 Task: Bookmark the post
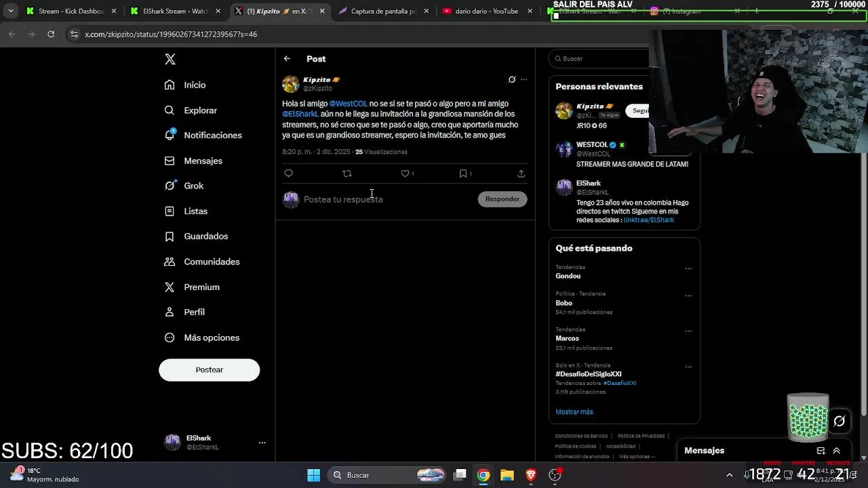463,174
